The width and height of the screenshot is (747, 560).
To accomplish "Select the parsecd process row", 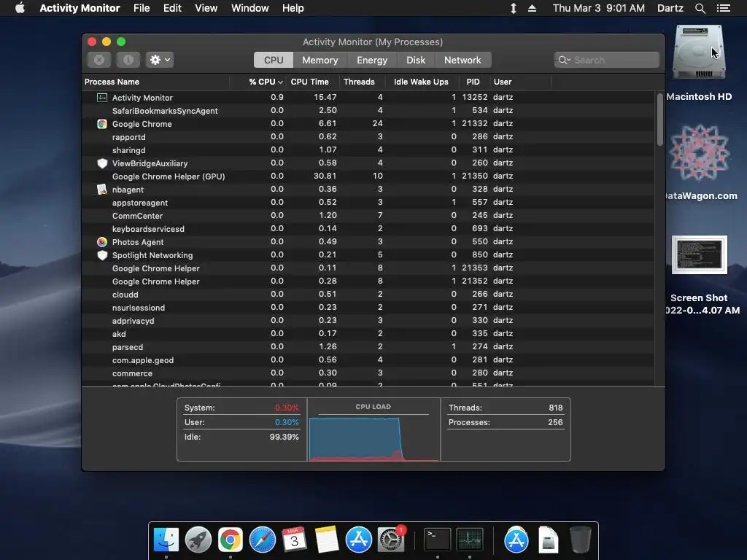I will click(368, 346).
